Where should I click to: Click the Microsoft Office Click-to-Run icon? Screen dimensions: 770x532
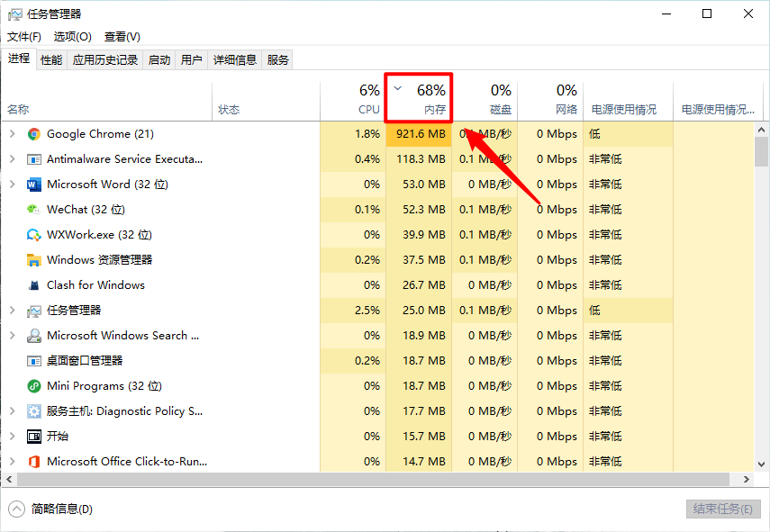(34, 461)
